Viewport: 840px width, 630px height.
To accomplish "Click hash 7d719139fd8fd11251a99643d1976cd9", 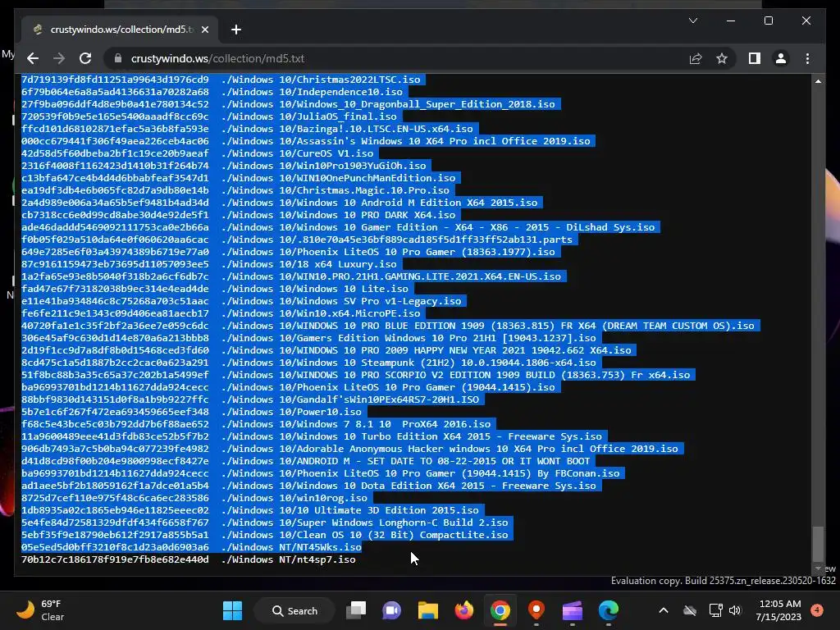I will click(115, 80).
